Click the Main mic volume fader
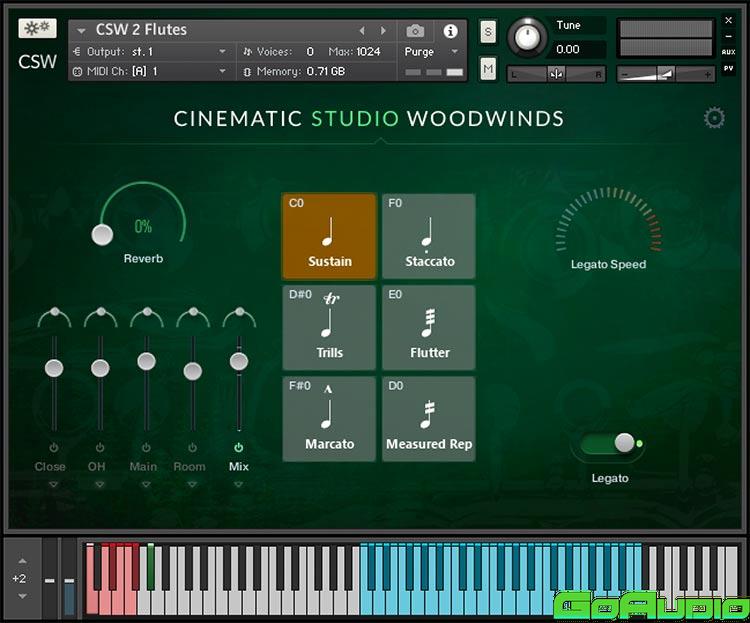Screen dimensions: 750x623 (146, 361)
